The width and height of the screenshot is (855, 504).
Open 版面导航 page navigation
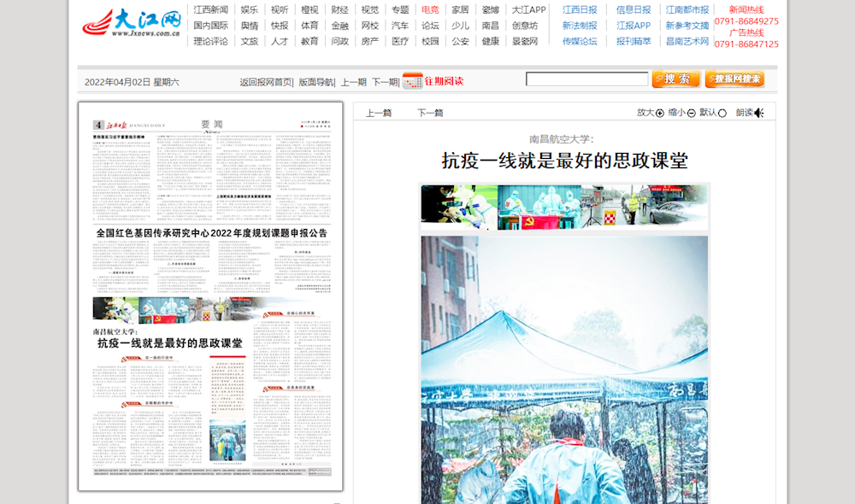click(315, 82)
